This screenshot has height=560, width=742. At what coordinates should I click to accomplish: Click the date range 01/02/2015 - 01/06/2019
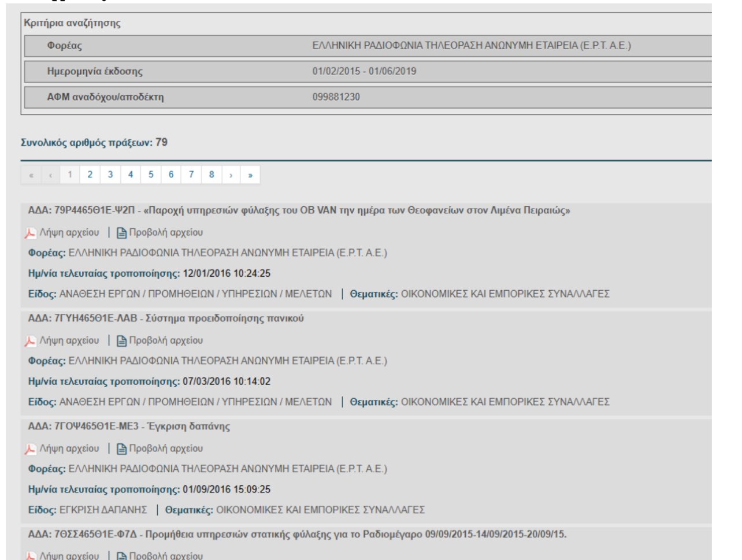(x=364, y=71)
